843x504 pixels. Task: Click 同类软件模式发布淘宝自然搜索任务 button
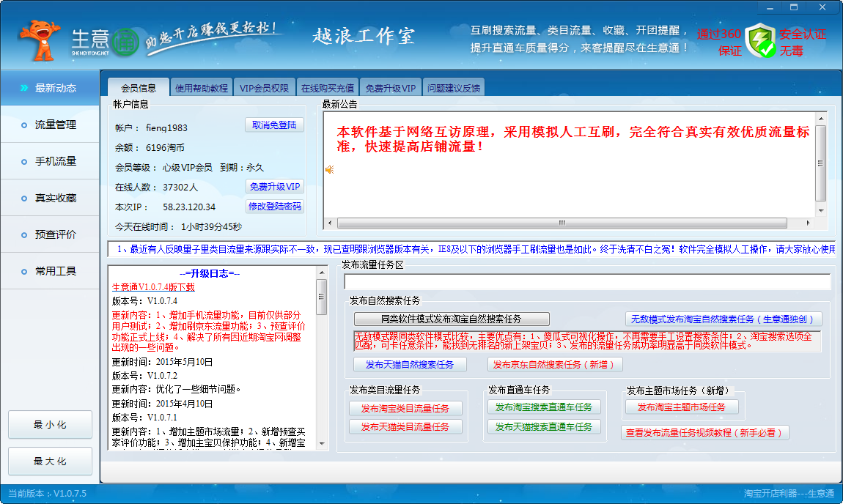[452, 319]
